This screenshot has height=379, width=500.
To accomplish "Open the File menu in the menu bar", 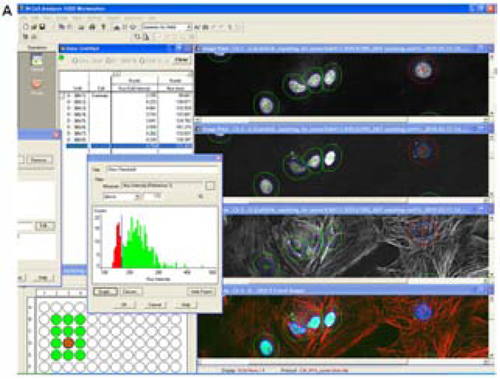I will pyautogui.click(x=24, y=18).
